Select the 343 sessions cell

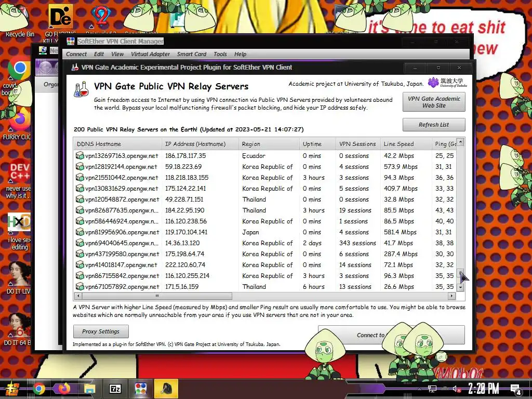click(357, 243)
